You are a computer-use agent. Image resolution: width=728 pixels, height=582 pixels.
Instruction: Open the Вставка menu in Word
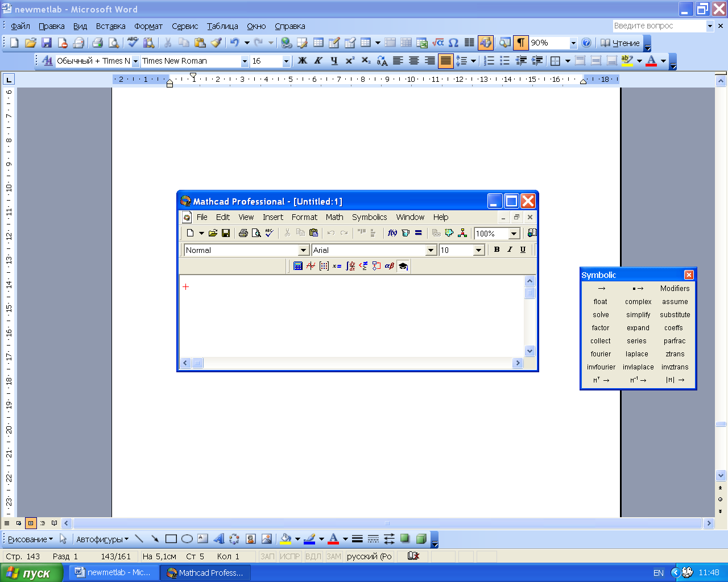coord(110,26)
